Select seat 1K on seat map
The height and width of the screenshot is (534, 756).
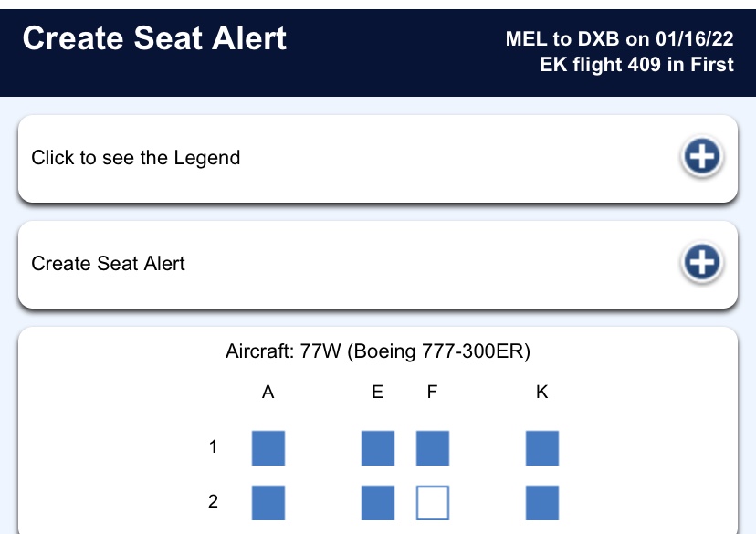click(x=542, y=448)
